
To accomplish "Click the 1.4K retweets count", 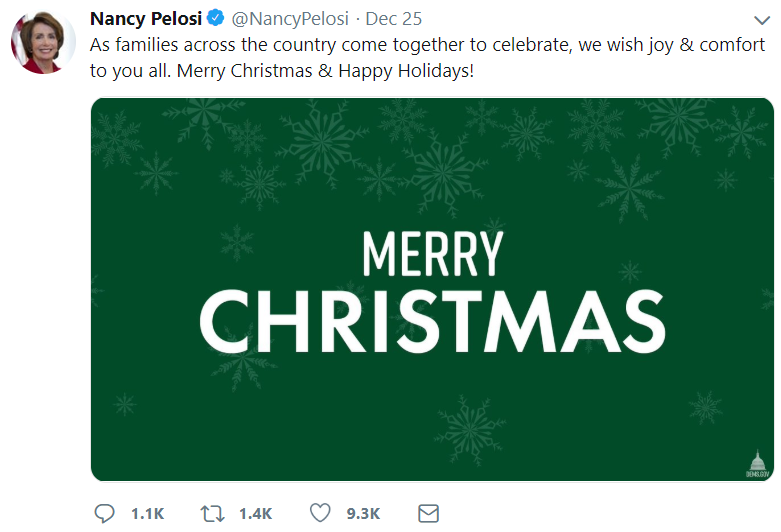I will tap(255, 513).
